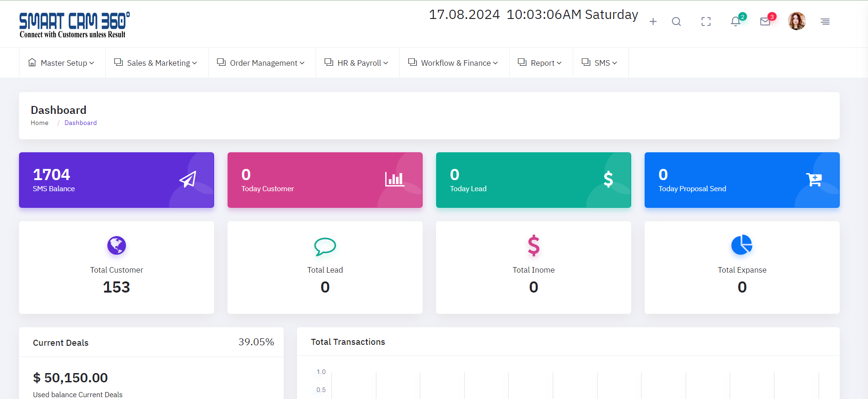
Task: Open search using the magnifier icon
Action: [676, 22]
